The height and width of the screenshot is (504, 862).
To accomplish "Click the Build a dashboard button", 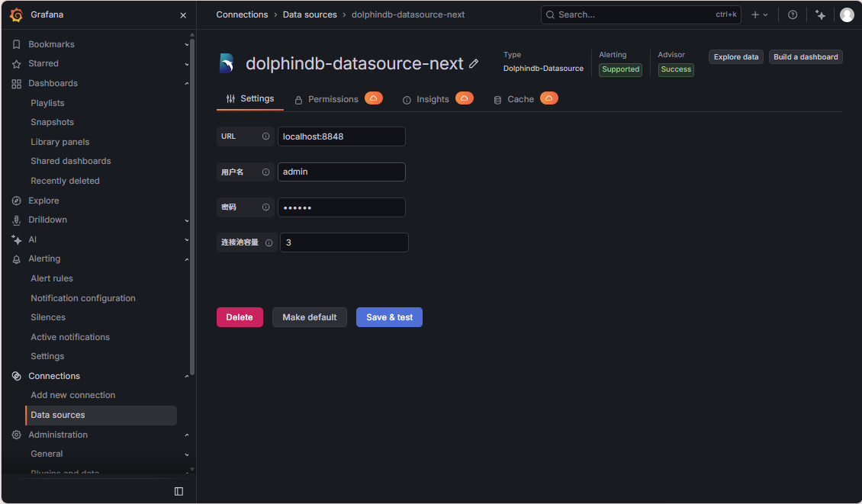I will coord(806,57).
